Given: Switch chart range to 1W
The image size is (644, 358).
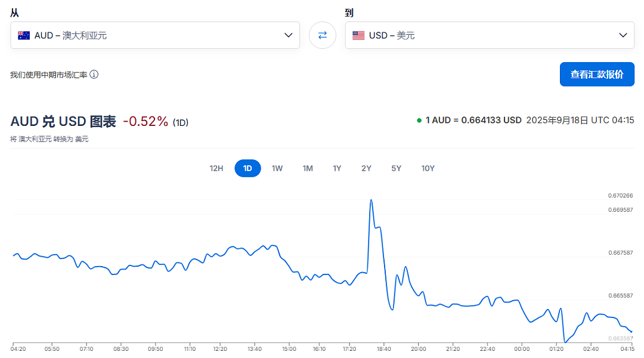Looking at the screenshot, I should coord(277,168).
